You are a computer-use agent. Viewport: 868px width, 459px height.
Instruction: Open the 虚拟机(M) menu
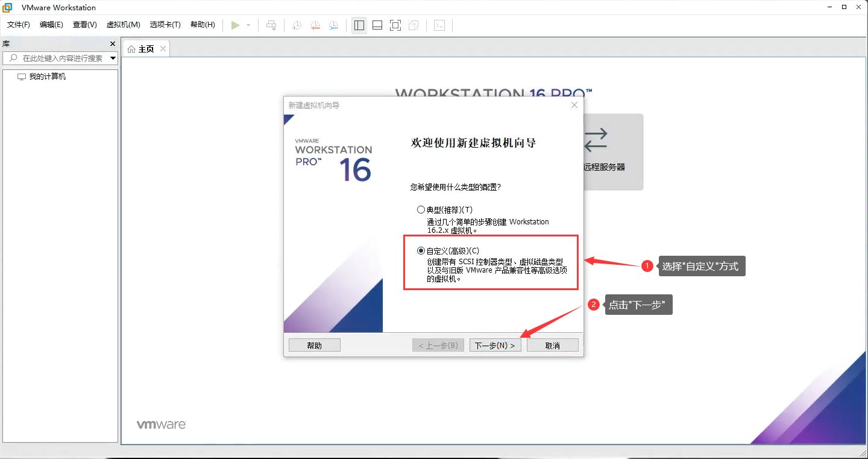coord(123,25)
